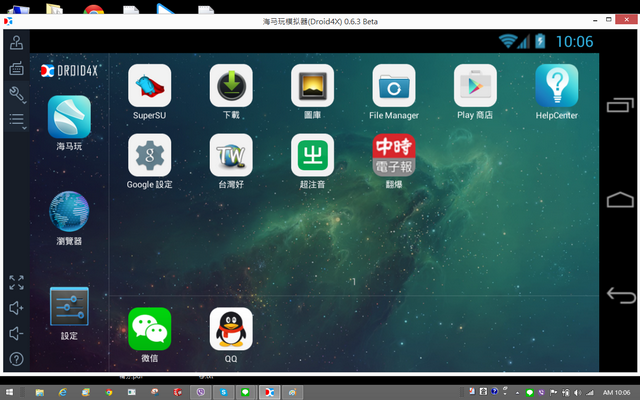
Task: Toggle fullscreen with the expand arrows icon
Action: (16, 282)
